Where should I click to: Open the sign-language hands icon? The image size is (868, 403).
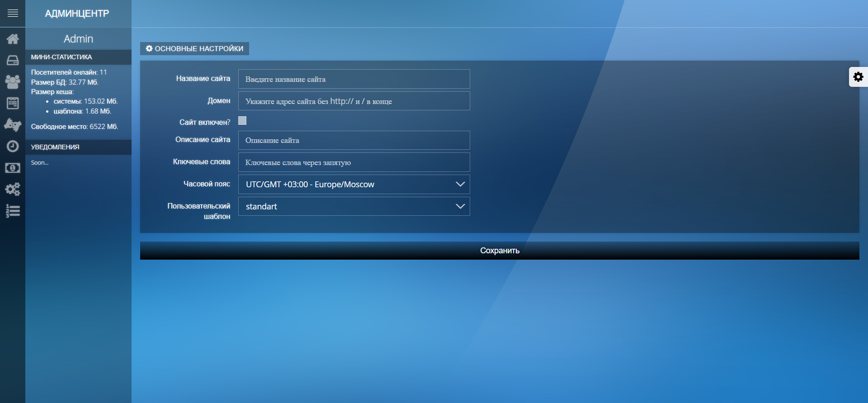[13, 125]
